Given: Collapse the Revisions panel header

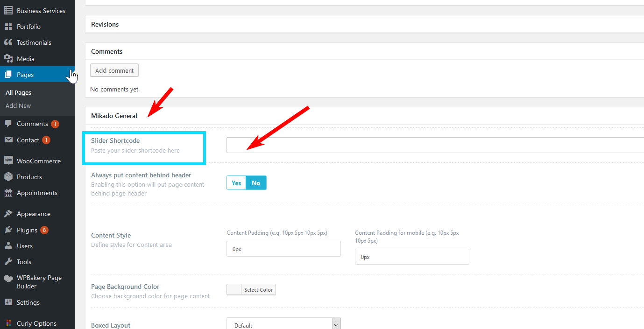Looking at the screenshot, I should tap(364, 24).
